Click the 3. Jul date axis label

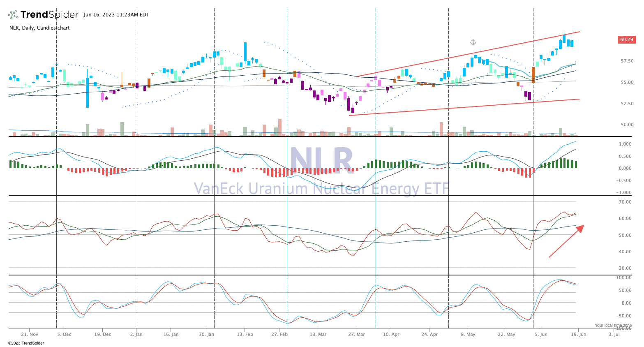click(x=614, y=334)
